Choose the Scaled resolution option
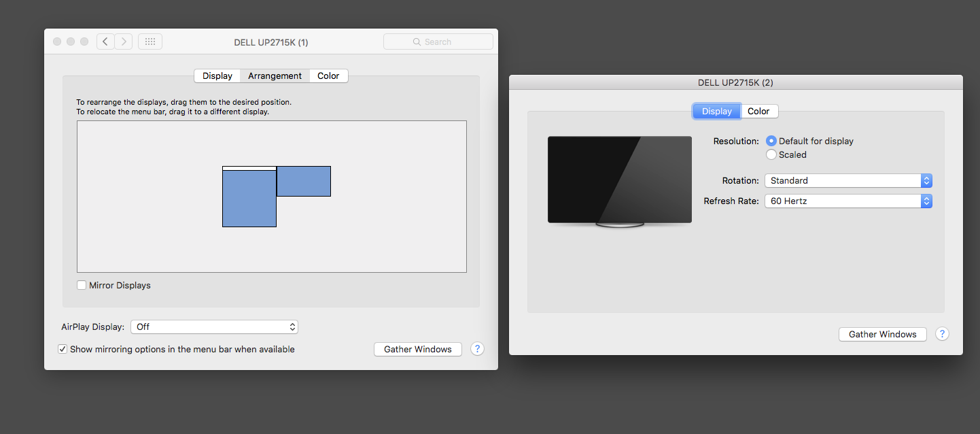 click(x=771, y=154)
